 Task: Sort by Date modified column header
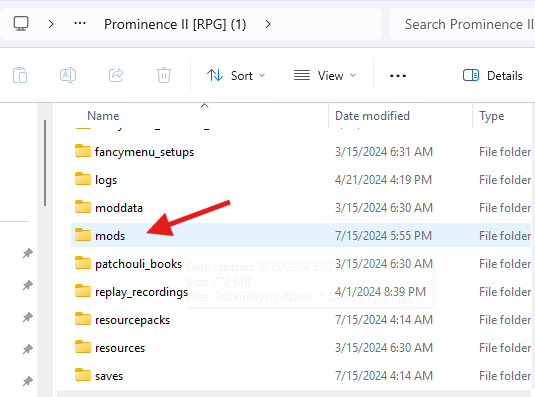(x=372, y=116)
